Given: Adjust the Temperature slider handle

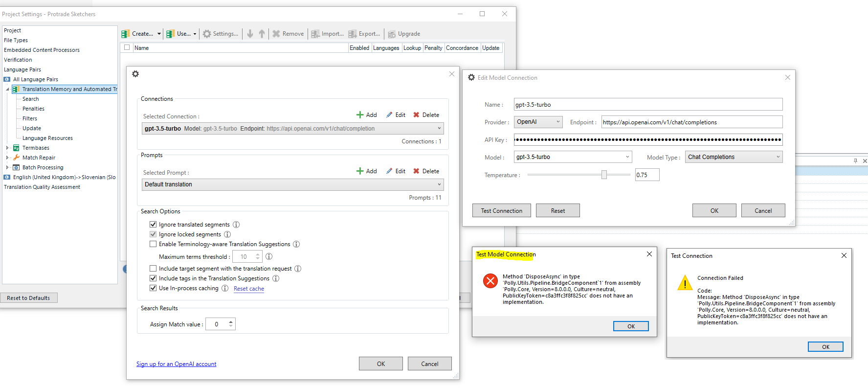Looking at the screenshot, I should (604, 175).
